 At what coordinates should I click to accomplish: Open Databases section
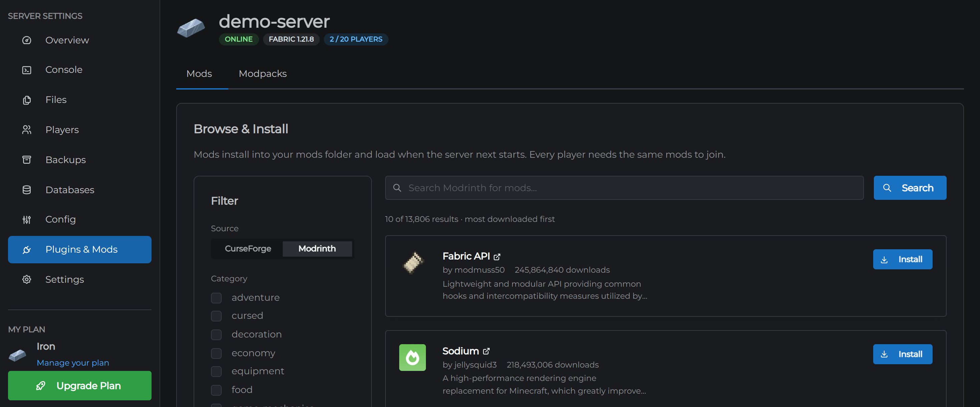79,189
